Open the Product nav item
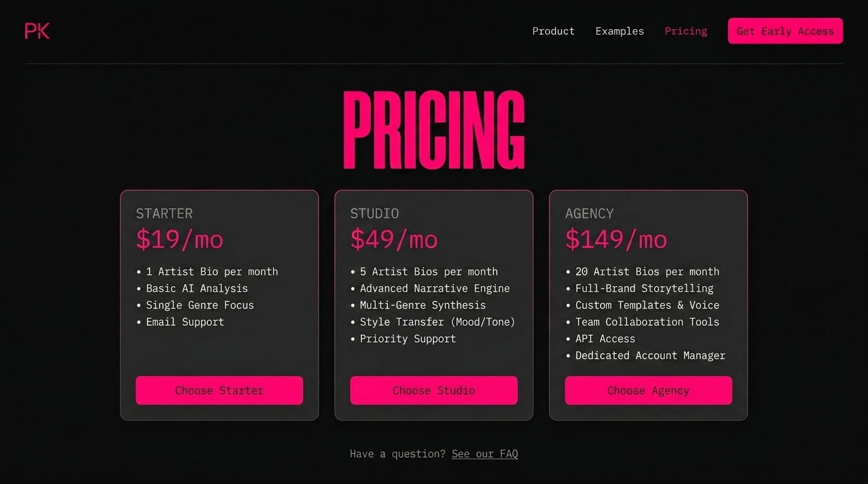 pos(553,31)
